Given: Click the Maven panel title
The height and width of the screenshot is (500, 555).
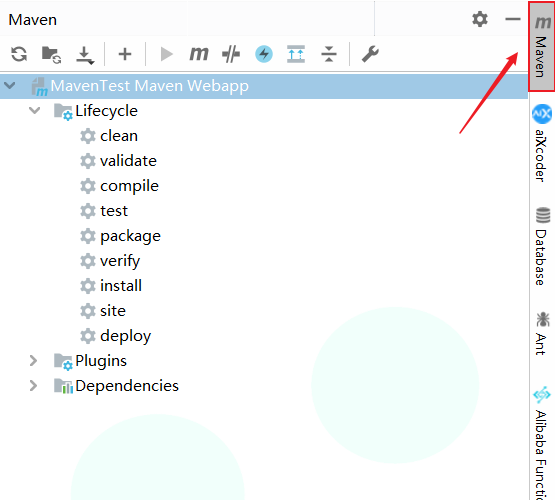Looking at the screenshot, I should tap(33, 20).
